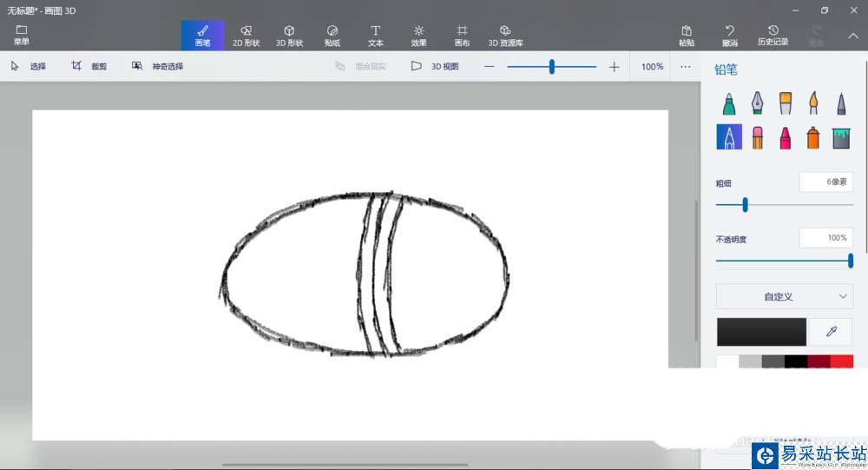Toggle 3D 视图 view
The width and height of the screenshot is (868, 470).
coord(435,66)
